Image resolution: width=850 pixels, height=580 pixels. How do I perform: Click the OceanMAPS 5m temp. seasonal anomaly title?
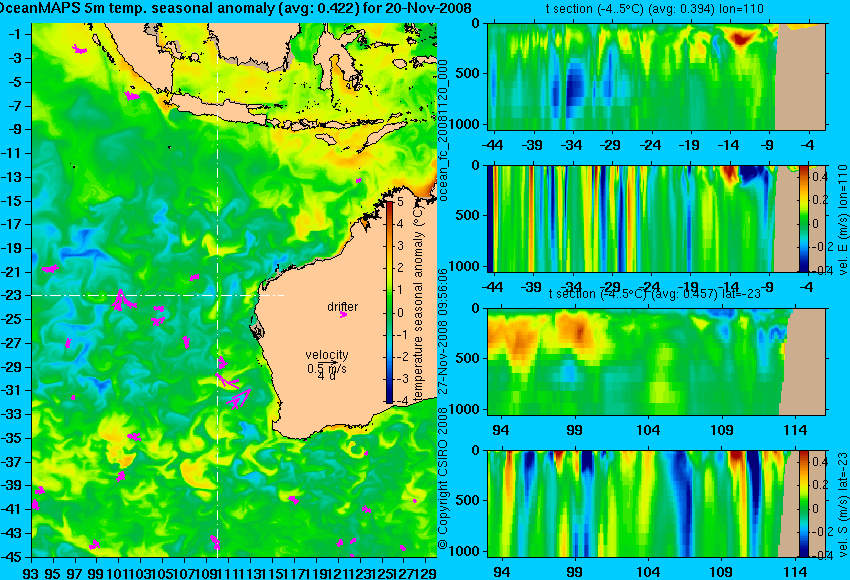pyautogui.click(x=236, y=8)
